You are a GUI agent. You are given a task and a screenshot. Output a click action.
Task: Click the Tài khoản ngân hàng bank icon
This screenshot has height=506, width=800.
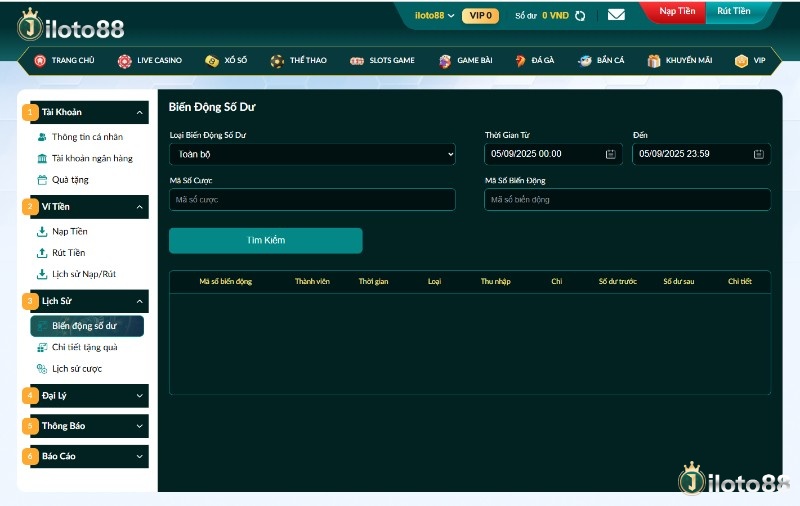tap(42, 158)
